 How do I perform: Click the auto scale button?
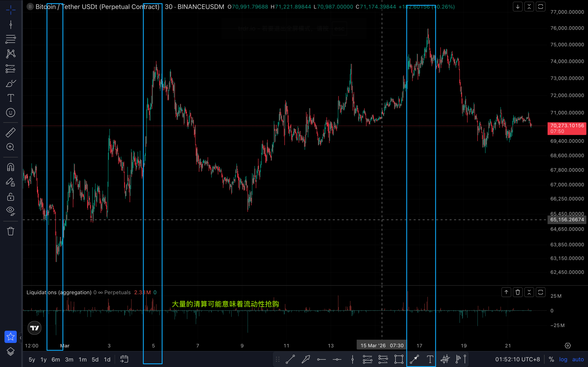[578, 359]
